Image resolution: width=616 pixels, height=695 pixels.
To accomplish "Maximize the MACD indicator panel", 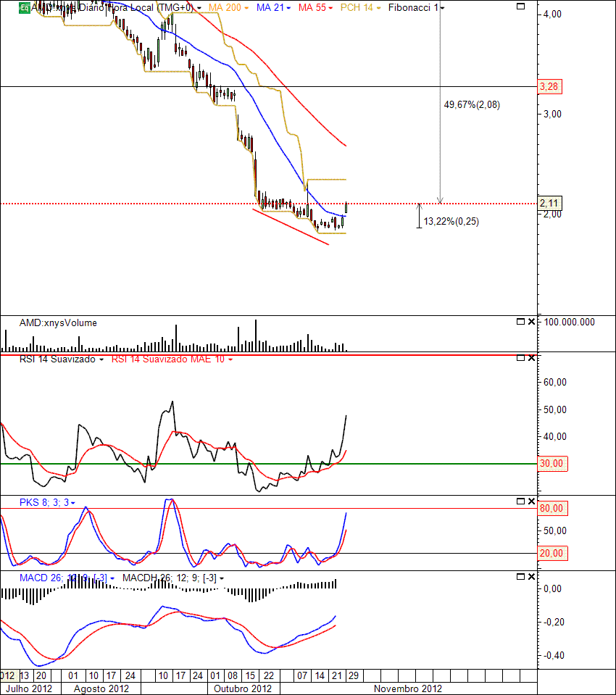I will point(520,577).
